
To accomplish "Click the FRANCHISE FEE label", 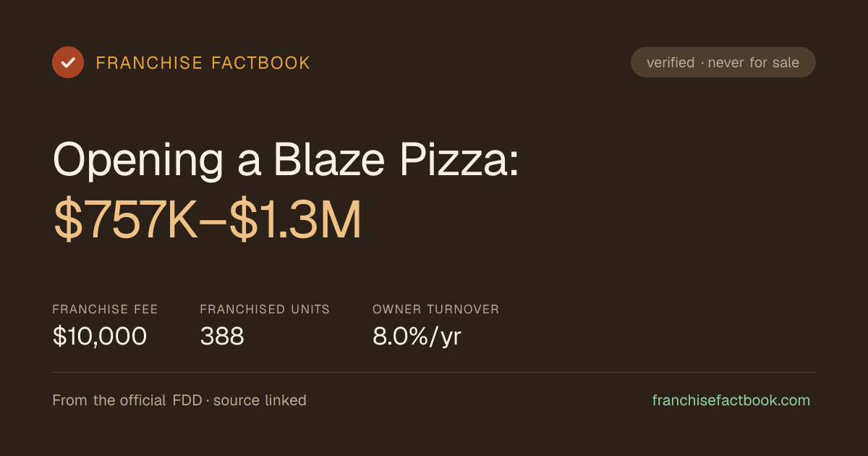I will pyautogui.click(x=105, y=309).
